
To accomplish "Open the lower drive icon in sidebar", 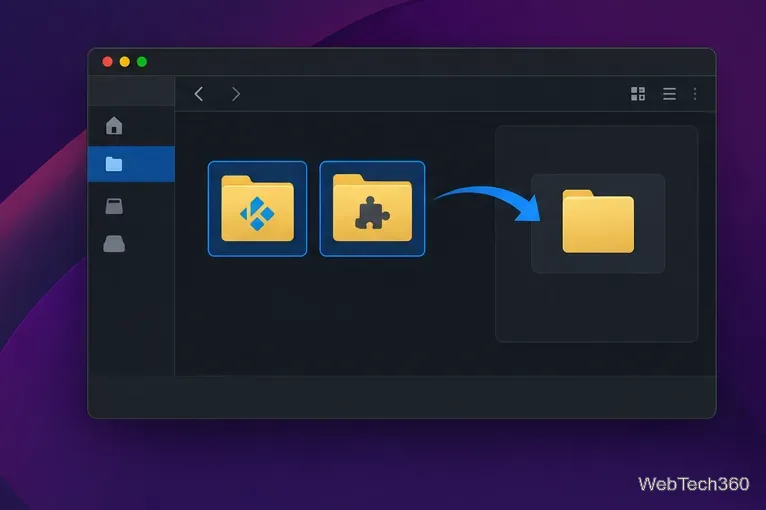I will point(114,244).
